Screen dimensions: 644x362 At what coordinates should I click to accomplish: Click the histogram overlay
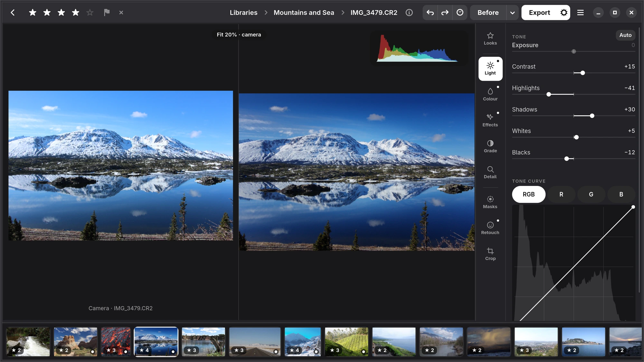tap(419, 48)
